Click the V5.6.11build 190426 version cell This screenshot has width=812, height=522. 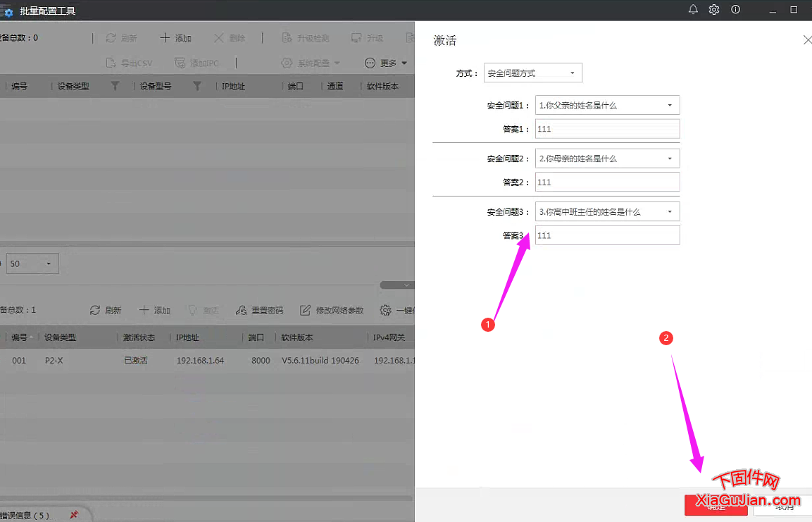point(320,361)
